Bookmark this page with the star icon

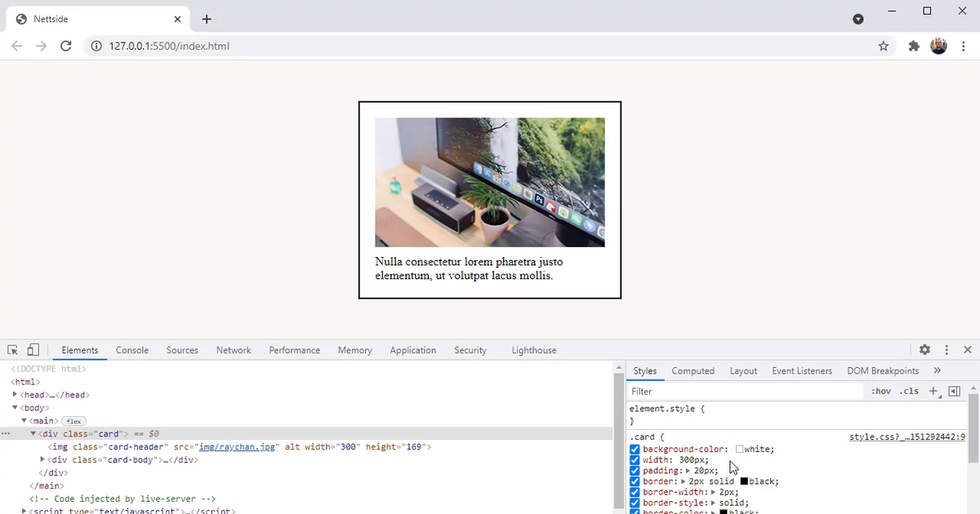(884, 46)
